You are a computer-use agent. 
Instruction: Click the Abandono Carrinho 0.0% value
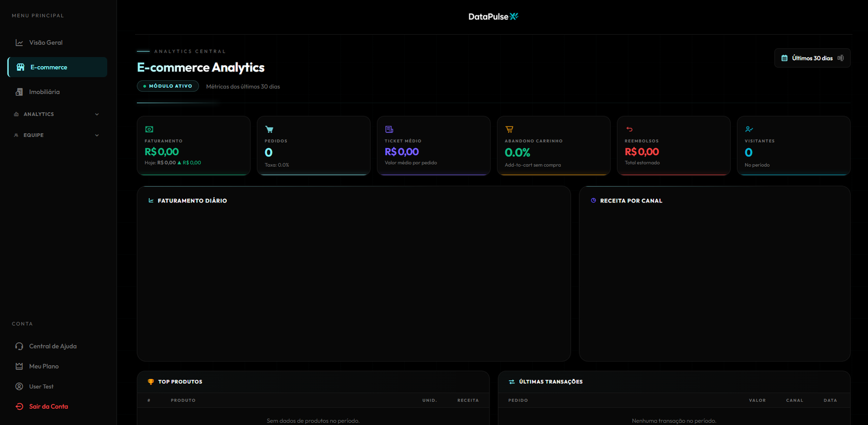click(518, 153)
